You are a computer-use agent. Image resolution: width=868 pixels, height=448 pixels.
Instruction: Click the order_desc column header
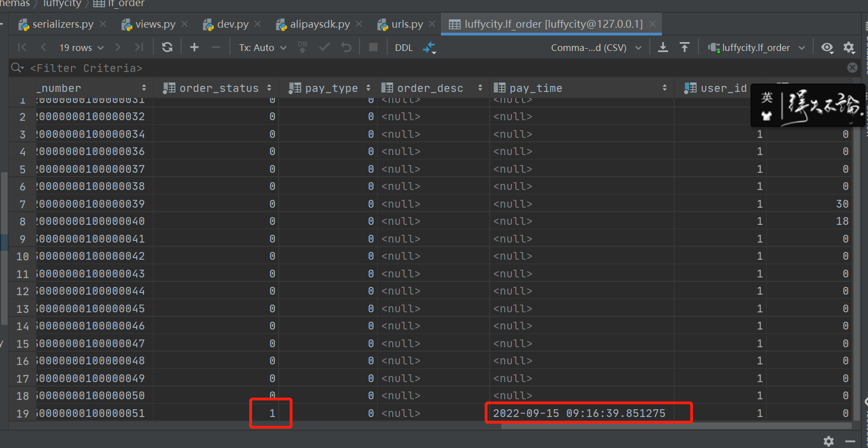coord(433,88)
